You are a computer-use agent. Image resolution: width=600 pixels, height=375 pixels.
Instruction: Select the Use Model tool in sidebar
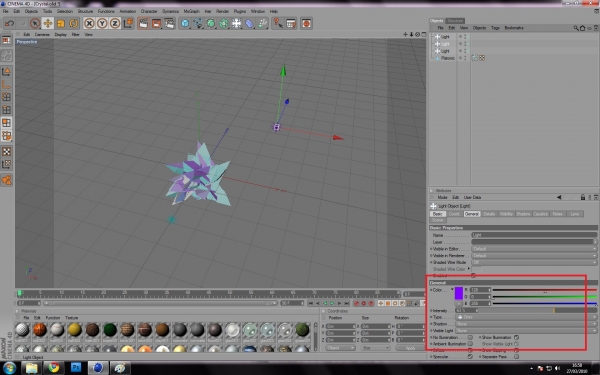(x=7, y=71)
